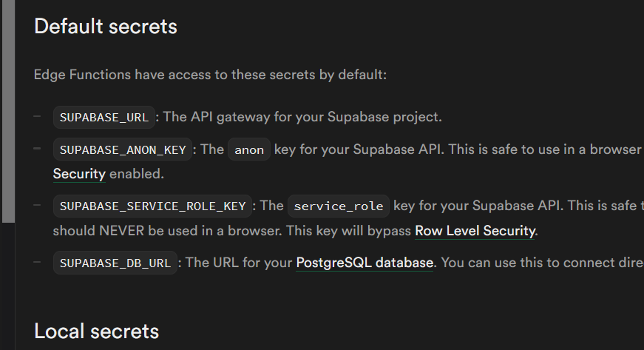
Task: Click the underlined Security link before 'enabled'
Action: 79,175
